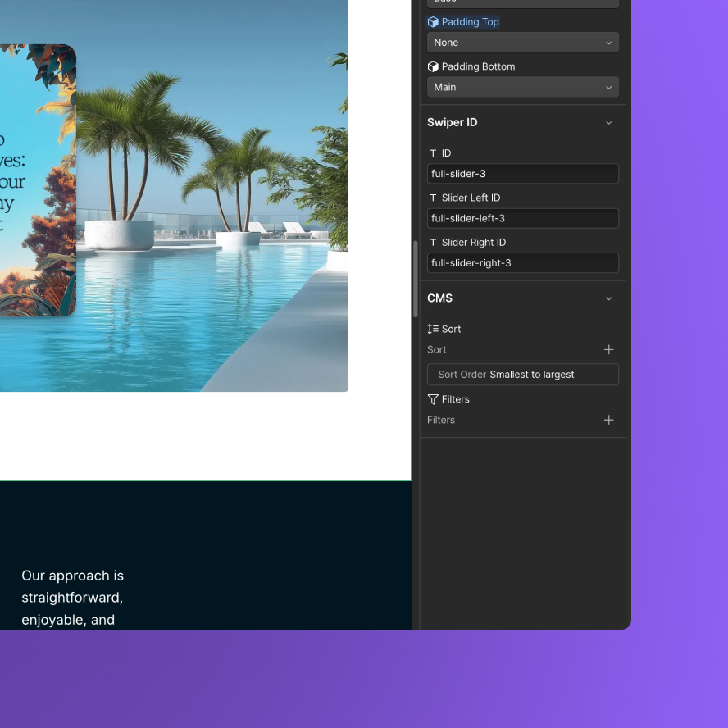Add a new sort rule with plus icon
The image size is (728, 728).
click(x=608, y=349)
